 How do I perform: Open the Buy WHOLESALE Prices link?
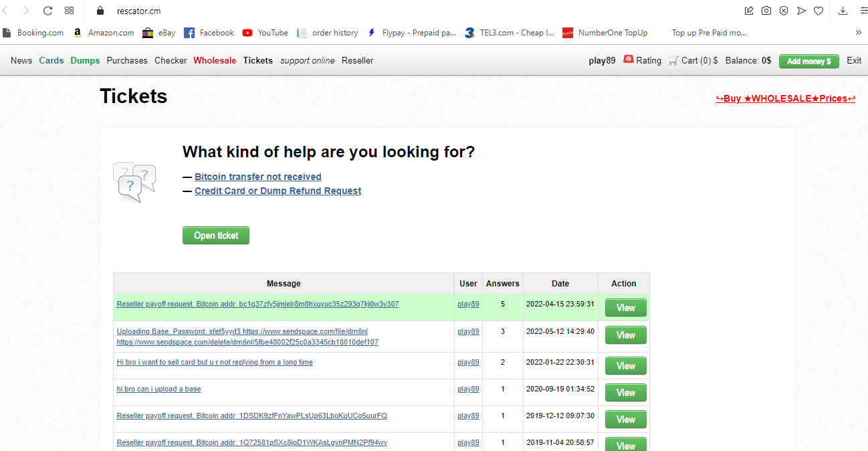[785, 98]
